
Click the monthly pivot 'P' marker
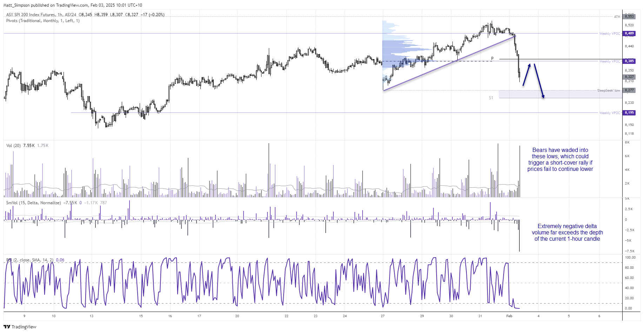tap(492, 59)
